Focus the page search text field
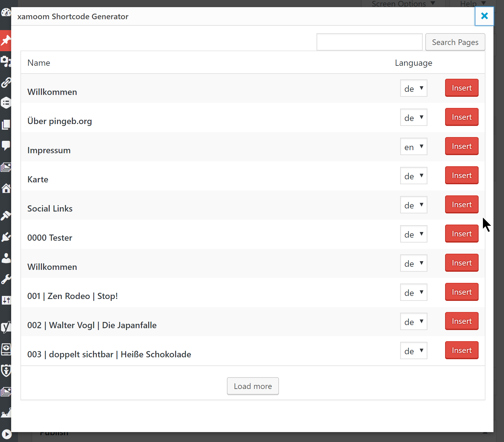The image size is (504, 442). (369, 42)
